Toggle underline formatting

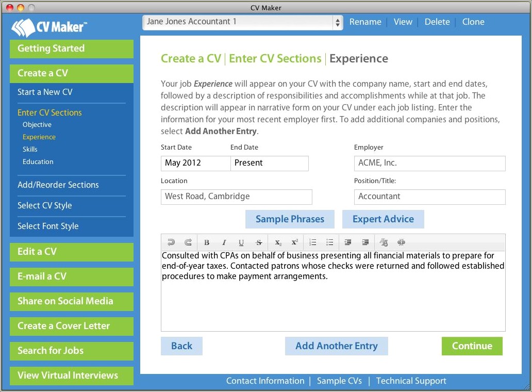click(241, 242)
